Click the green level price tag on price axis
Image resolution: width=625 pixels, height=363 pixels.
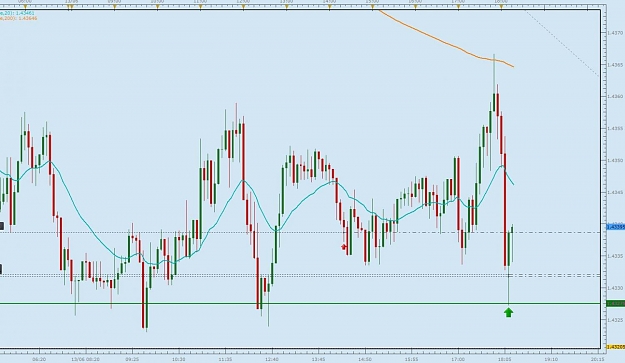615,304
